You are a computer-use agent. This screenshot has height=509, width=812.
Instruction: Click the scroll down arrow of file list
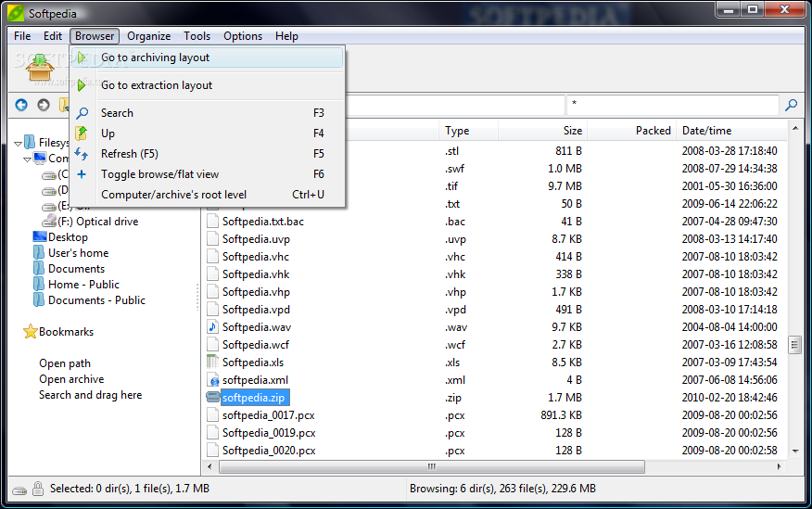[795, 451]
